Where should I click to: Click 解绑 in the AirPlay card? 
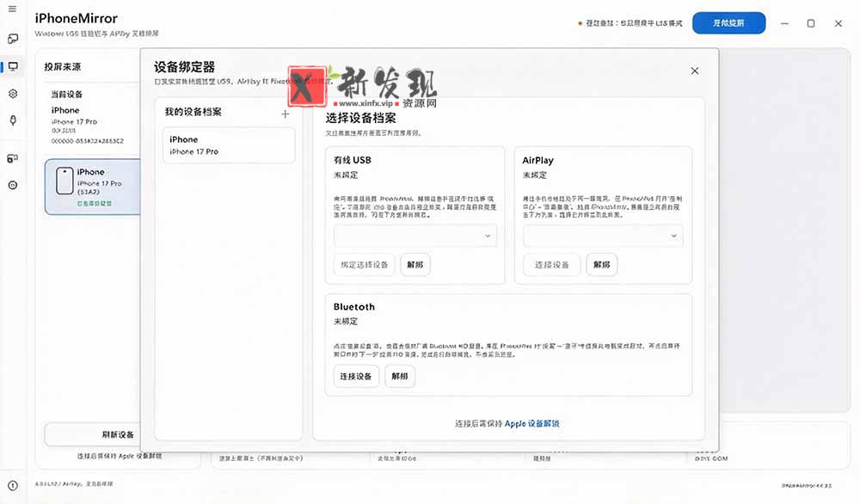(x=602, y=265)
